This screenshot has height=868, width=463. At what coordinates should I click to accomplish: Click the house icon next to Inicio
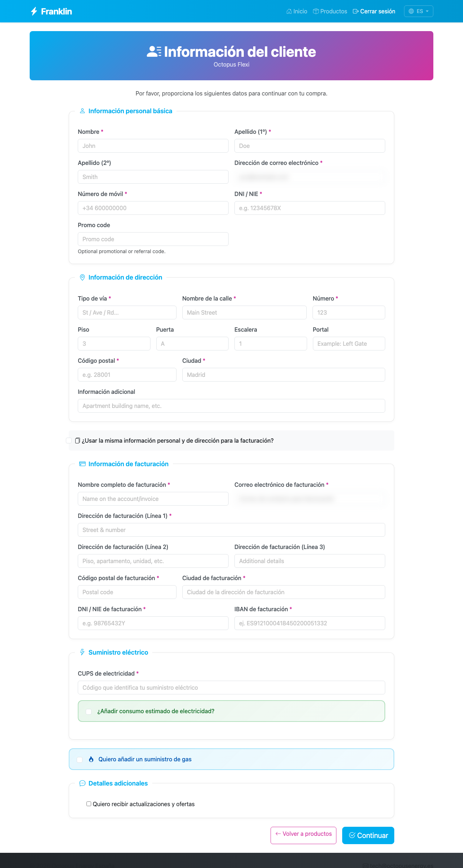coord(289,11)
